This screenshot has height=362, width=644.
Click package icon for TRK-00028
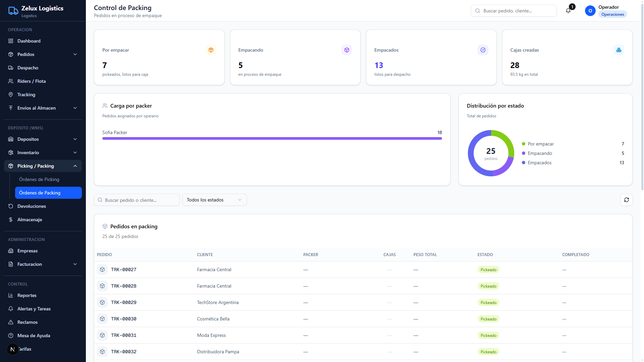[x=102, y=286]
